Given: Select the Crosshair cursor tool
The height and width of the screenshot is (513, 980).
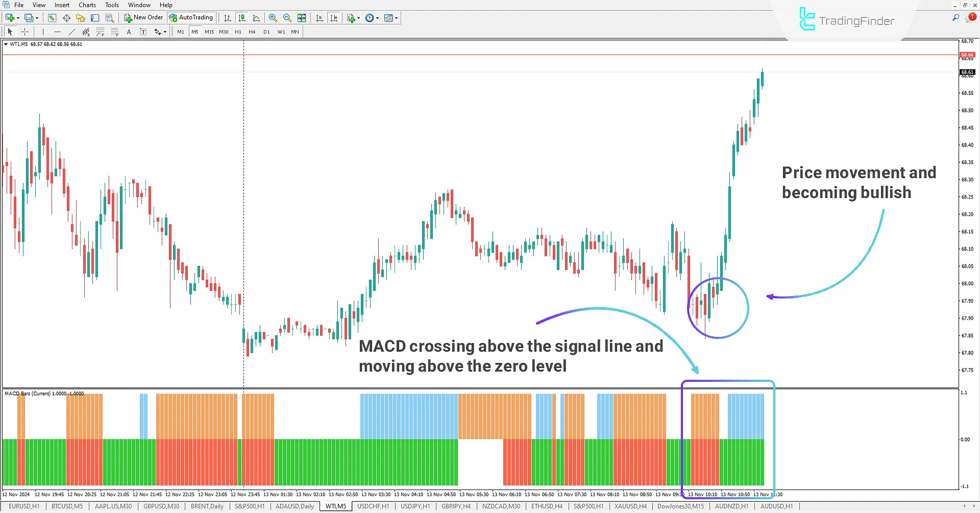Looking at the screenshot, I should tap(24, 32).
